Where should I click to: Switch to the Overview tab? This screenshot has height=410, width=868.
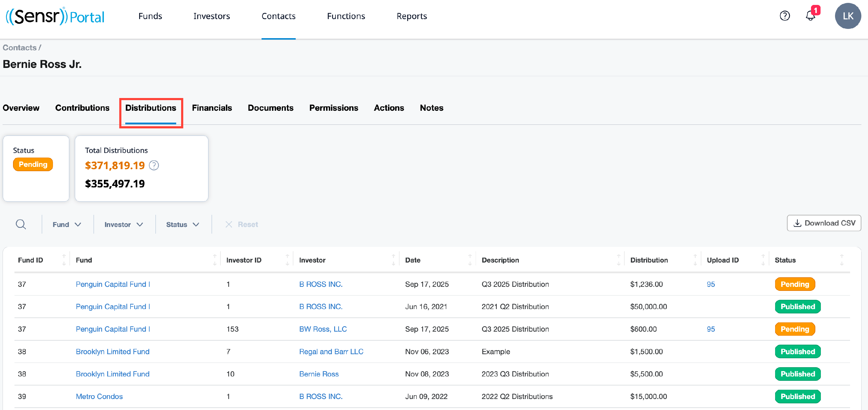tap(21, 108)
